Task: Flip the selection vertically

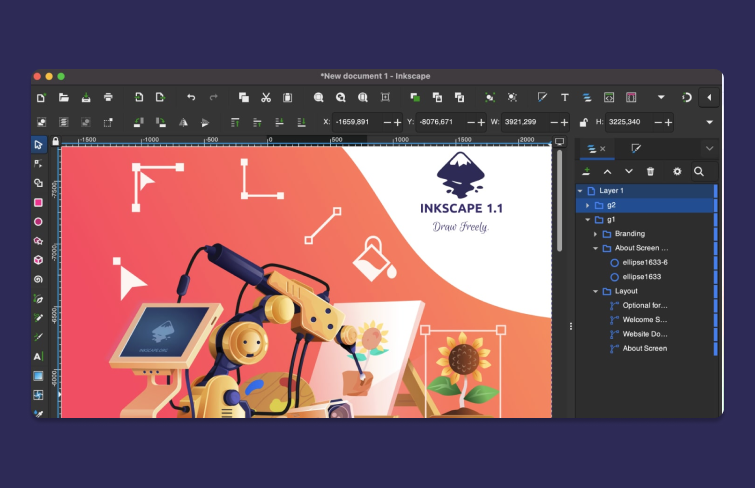Action: coord(205,122)
